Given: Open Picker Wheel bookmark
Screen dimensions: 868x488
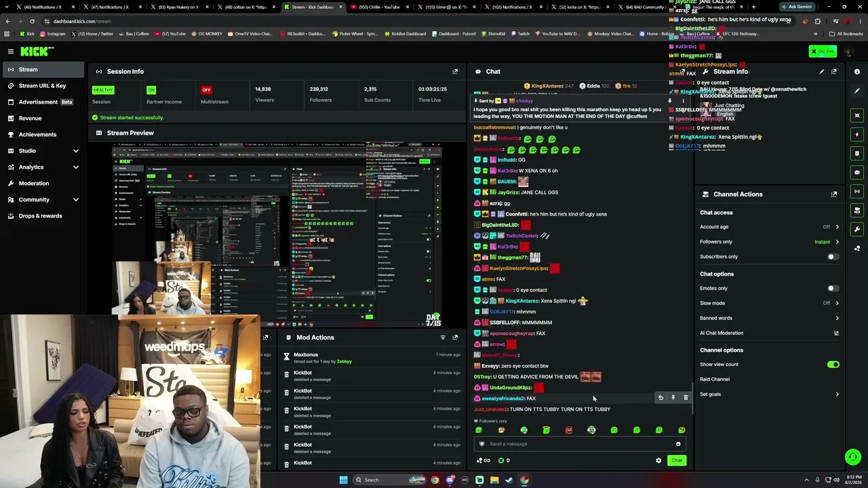Looking at the screenshot, I should (x=355, y=33).
